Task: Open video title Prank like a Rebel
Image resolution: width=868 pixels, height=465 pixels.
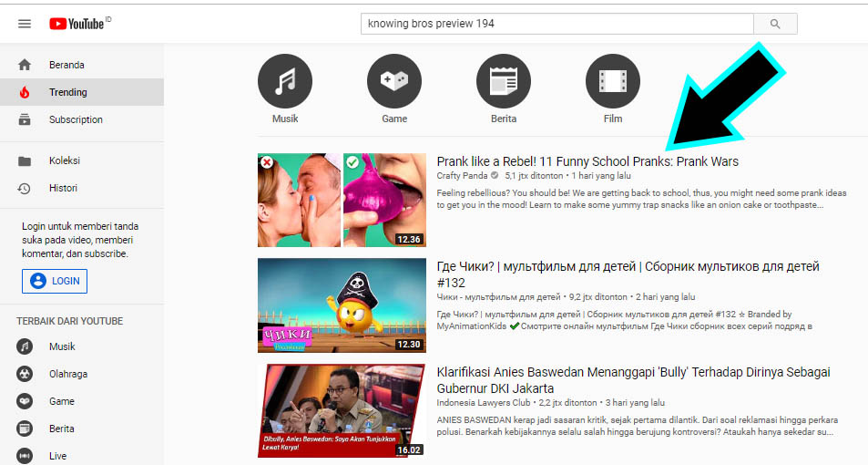Action: [587, 161]
